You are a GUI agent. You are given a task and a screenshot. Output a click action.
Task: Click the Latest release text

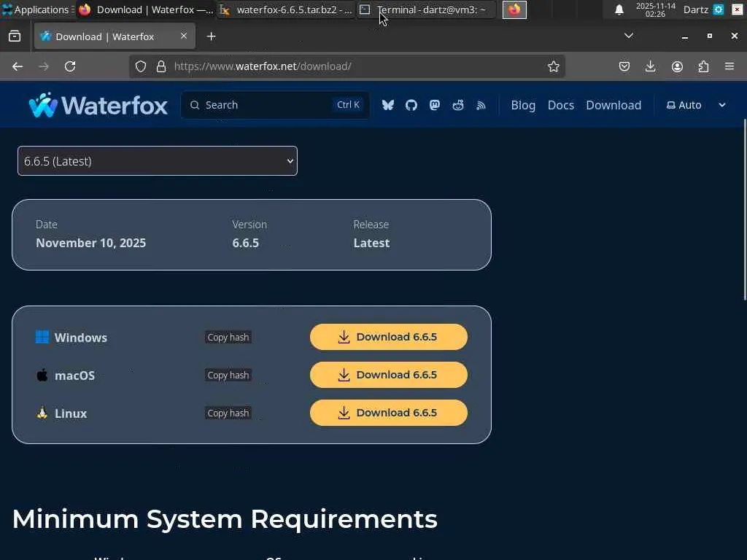coord(371,243)
